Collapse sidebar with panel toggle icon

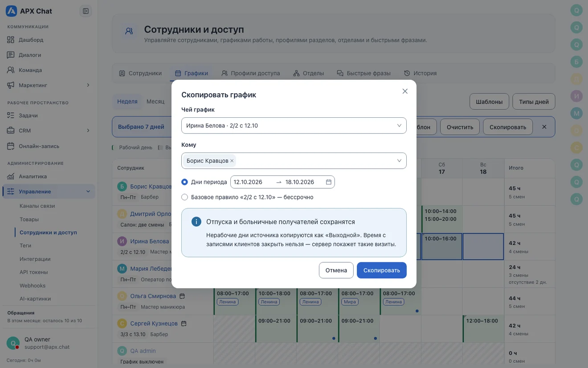[x=86, y=11]
